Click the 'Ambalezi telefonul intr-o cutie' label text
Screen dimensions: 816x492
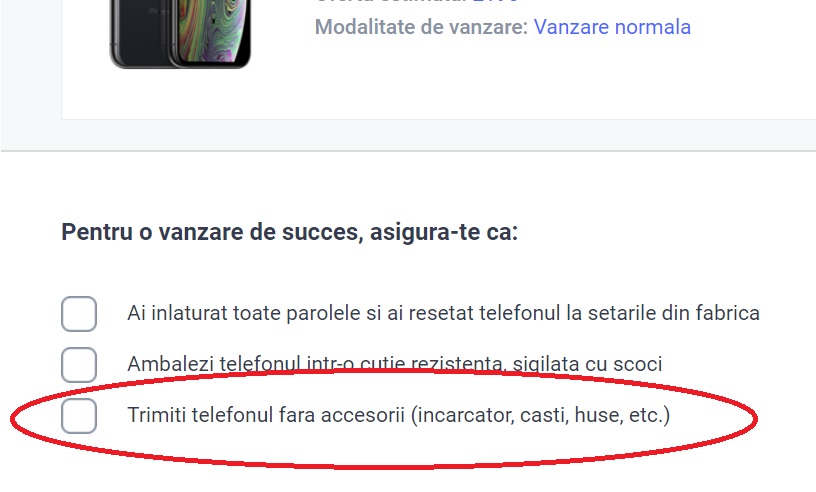[x=394, y=364]
